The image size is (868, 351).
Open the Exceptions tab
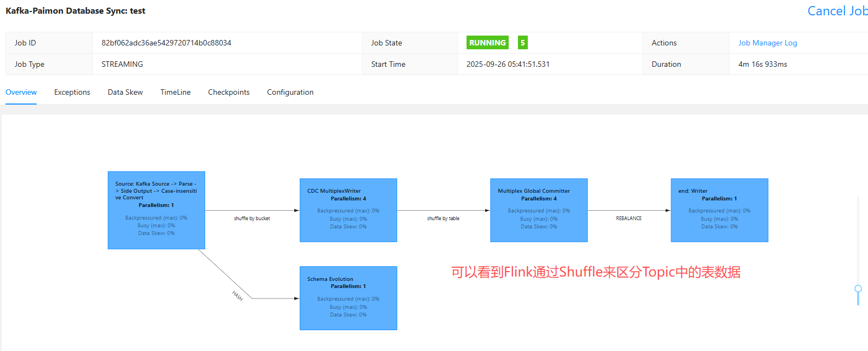click(x=72, y=92)
